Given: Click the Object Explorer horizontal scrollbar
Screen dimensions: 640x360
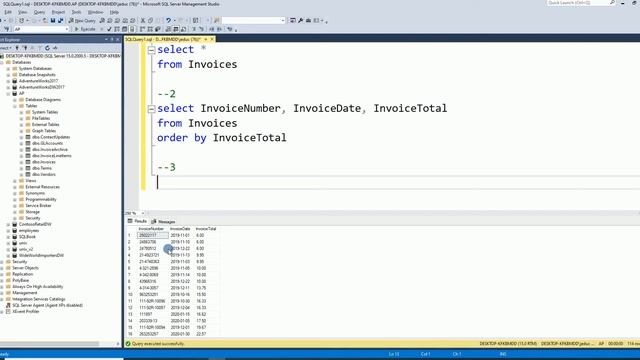Looking at the screenshot, I should point(50,344).
